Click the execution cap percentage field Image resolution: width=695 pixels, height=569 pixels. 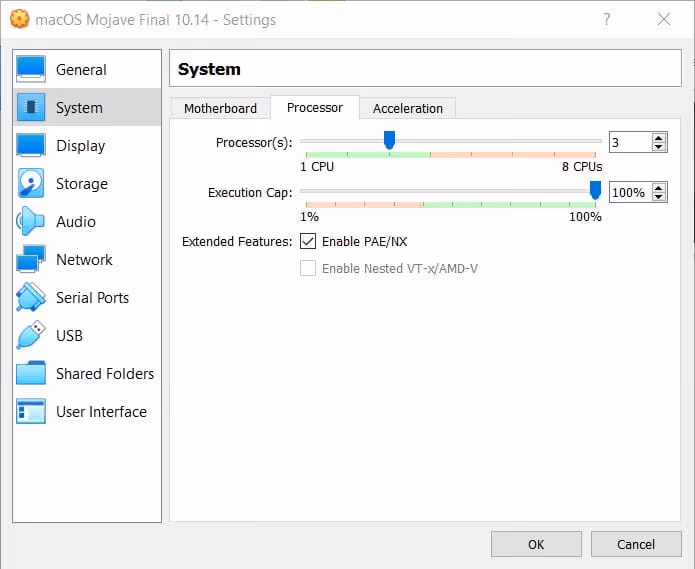tap(630, 192)
